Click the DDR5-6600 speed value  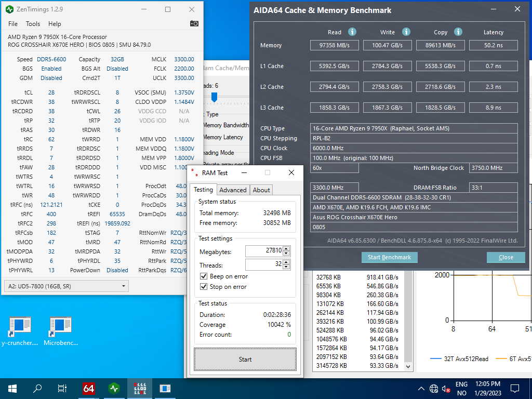[51, 59]
